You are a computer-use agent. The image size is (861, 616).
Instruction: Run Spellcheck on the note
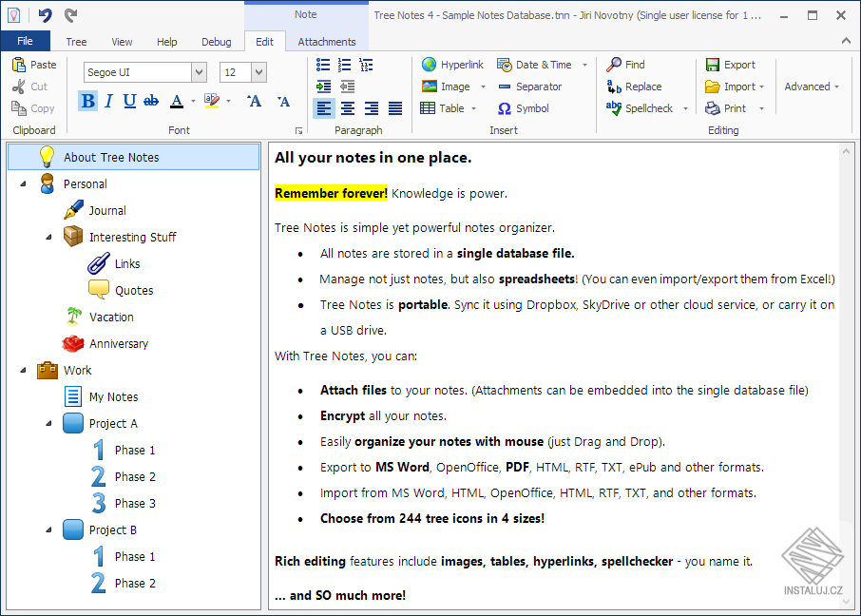pos(640,108)
